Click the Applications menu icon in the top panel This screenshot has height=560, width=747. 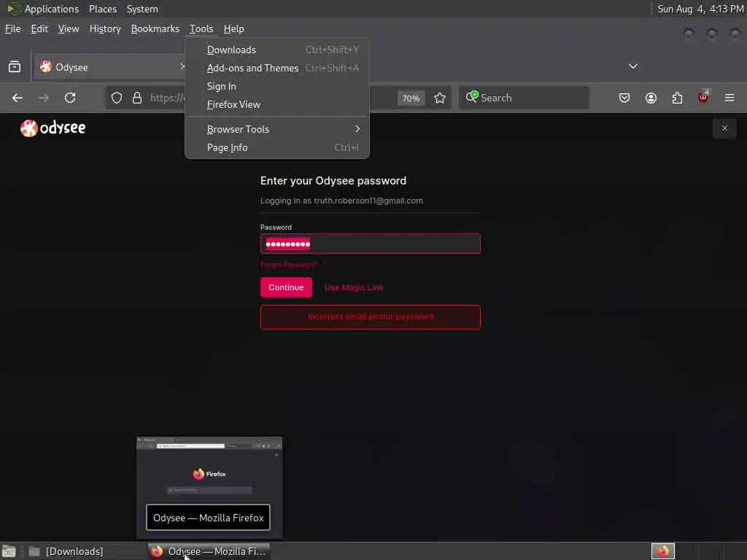pyautogui.click(x=13, y=9)
